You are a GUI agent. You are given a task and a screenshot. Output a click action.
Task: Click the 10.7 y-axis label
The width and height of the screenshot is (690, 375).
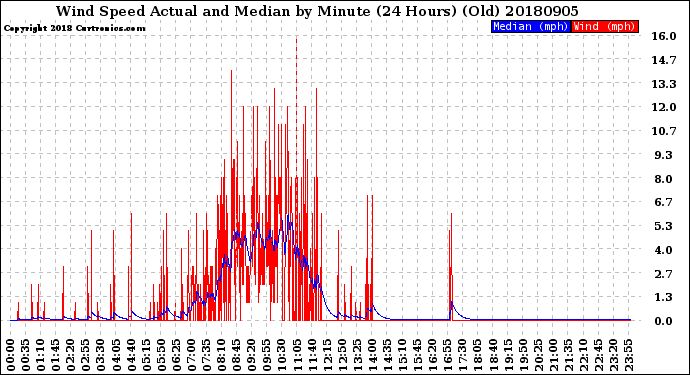click(x=664, y=131)
